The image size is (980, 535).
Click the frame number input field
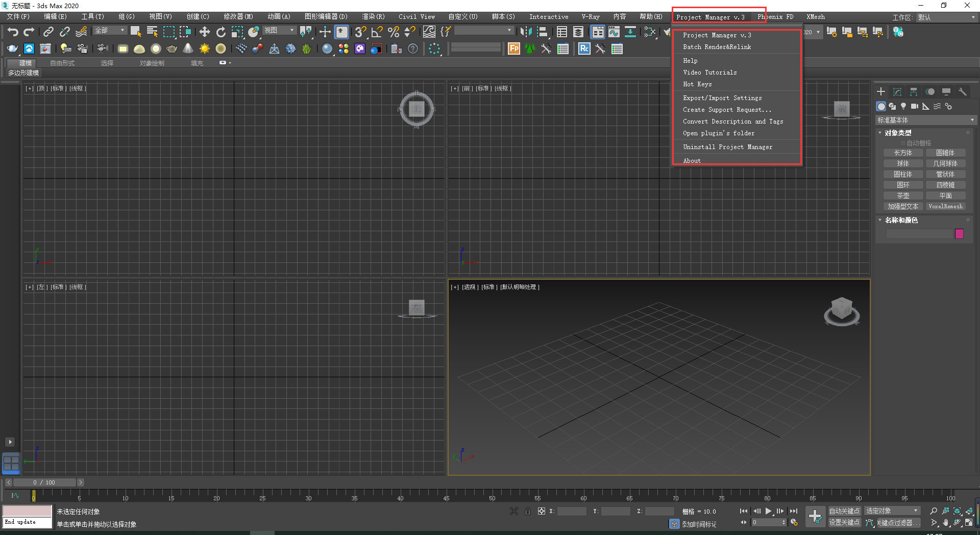(x=769, y=522)
